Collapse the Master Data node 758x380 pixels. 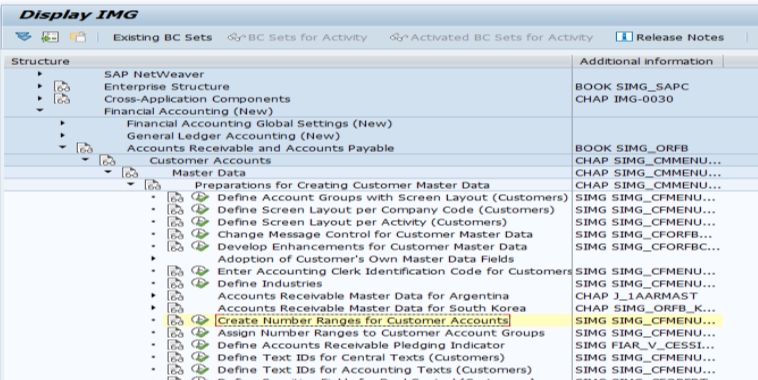(x=108, y=172)
